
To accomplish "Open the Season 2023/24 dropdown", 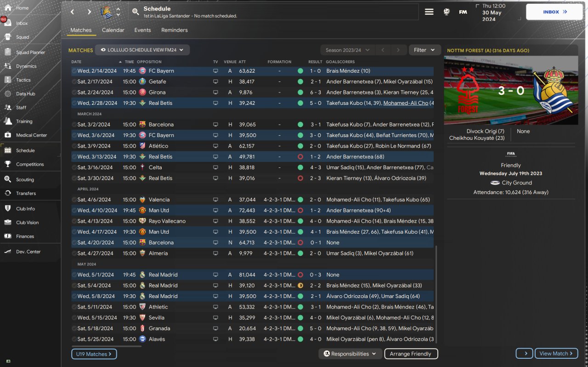I will [347, 50].
